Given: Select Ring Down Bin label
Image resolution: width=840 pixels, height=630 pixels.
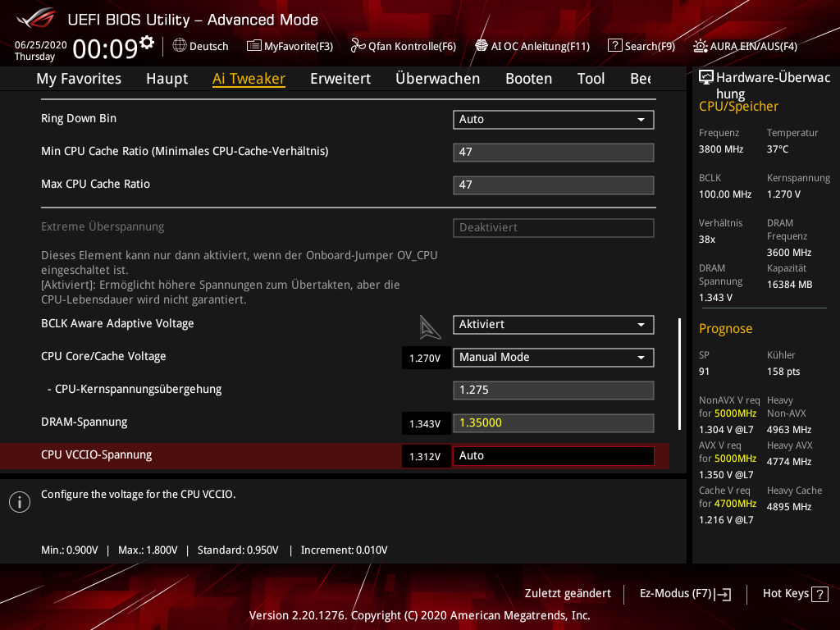Looking at the screenshot, I should pyautogui.click(x=79, y=118).
